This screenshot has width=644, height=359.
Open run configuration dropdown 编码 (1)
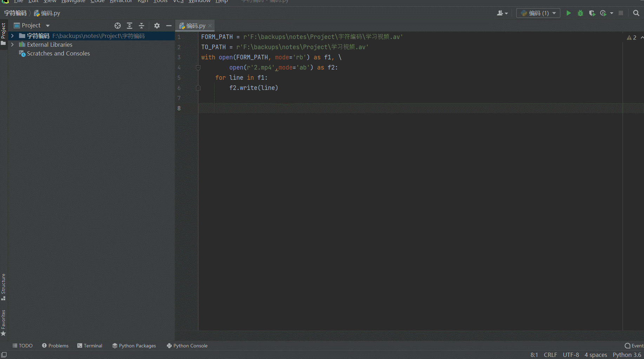[538, 13]
